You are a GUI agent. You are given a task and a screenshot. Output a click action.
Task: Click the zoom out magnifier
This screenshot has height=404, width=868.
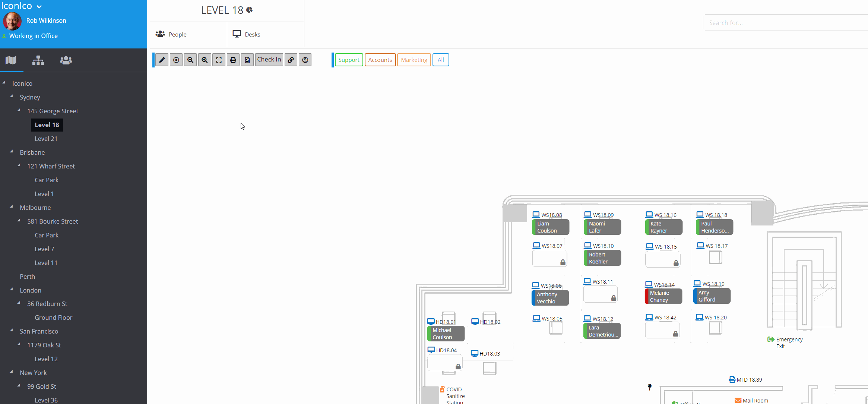pyautogui.click(x=190, y=60)
